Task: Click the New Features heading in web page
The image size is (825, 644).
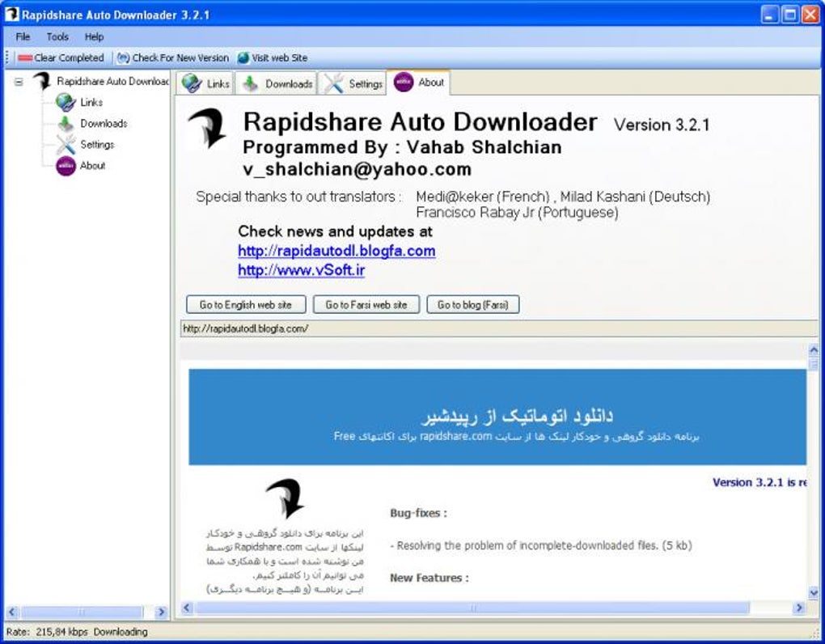Action: pyautogui.click(x=429, y=578)
